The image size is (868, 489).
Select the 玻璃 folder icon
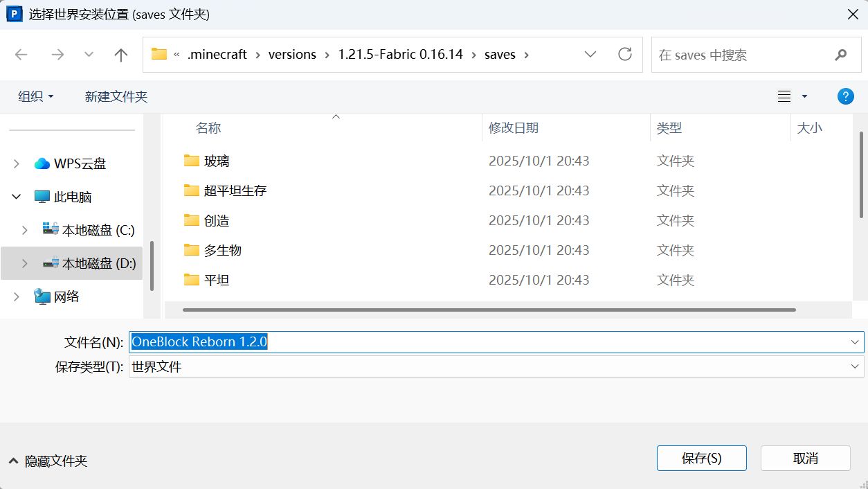192,161
